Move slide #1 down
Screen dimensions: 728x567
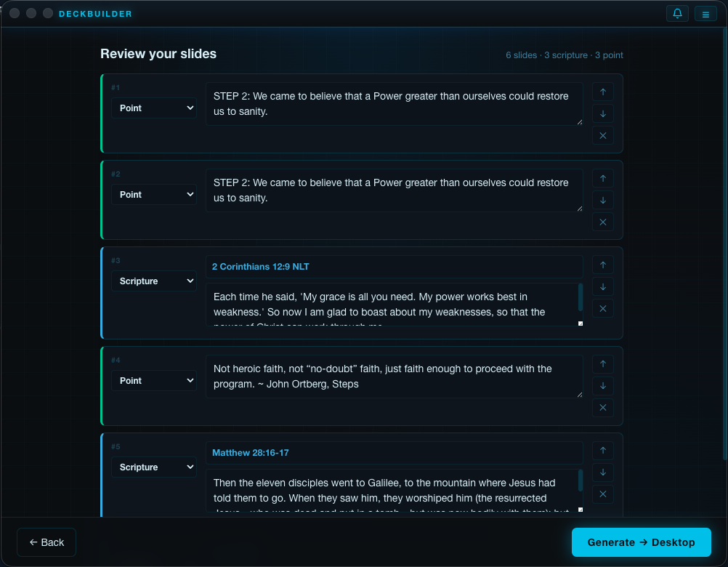tap(602, 114)
